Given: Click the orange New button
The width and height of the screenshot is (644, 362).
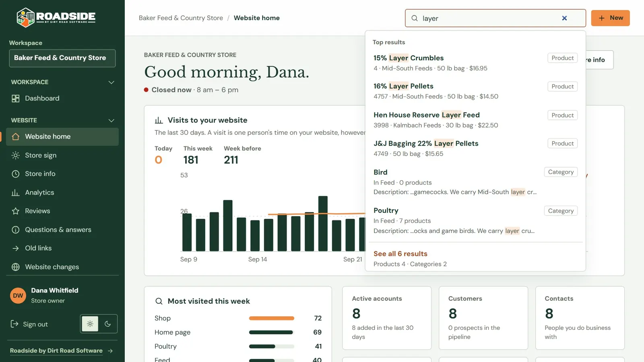Looking at the screenshot, I should pyautogui.click(x=610, y=18).
